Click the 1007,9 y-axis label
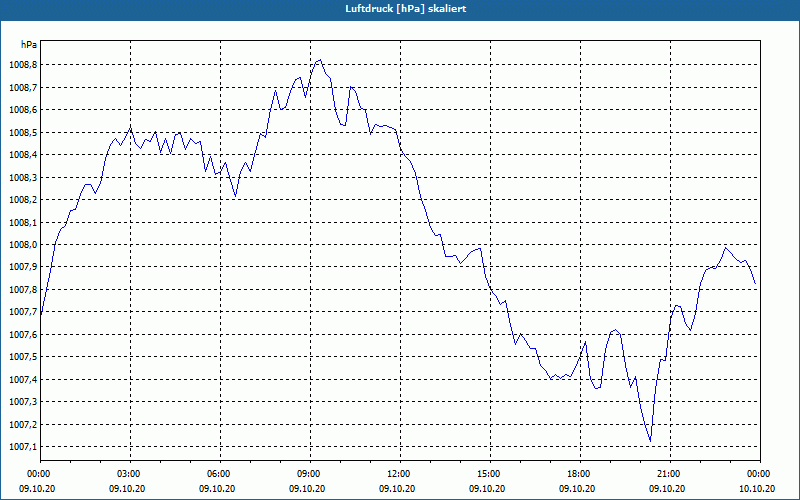The image size is (800, 500). [x=23, y=267]
